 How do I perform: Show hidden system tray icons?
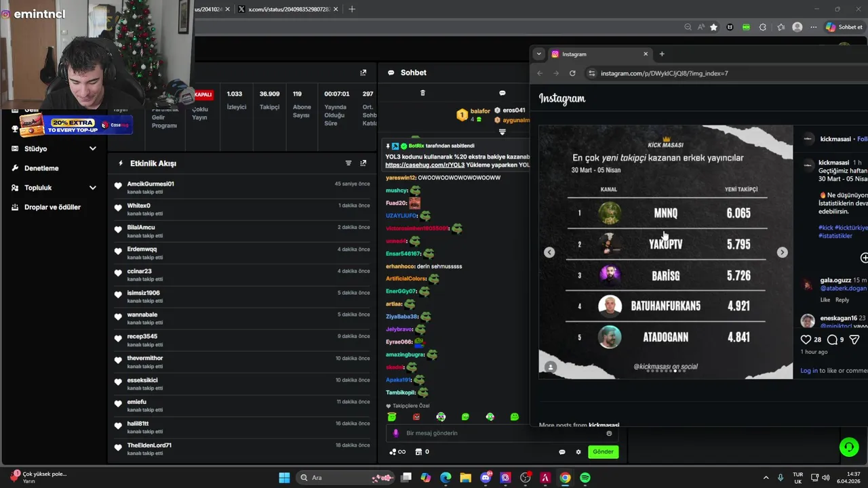pos(766,478)
